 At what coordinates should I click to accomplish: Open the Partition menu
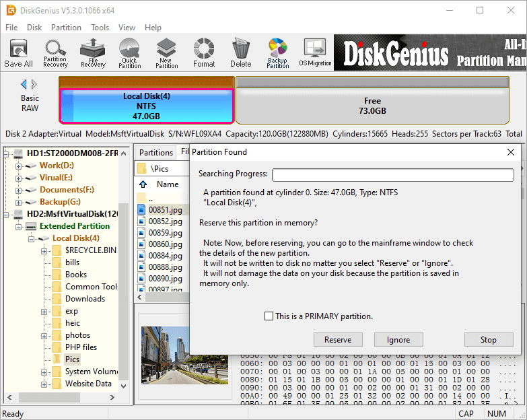pos(66,28)
